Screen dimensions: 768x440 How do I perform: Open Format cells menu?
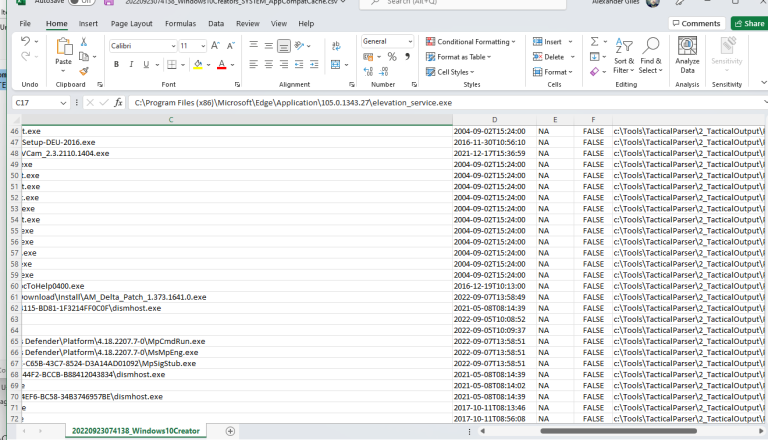(x=552, y=72)
